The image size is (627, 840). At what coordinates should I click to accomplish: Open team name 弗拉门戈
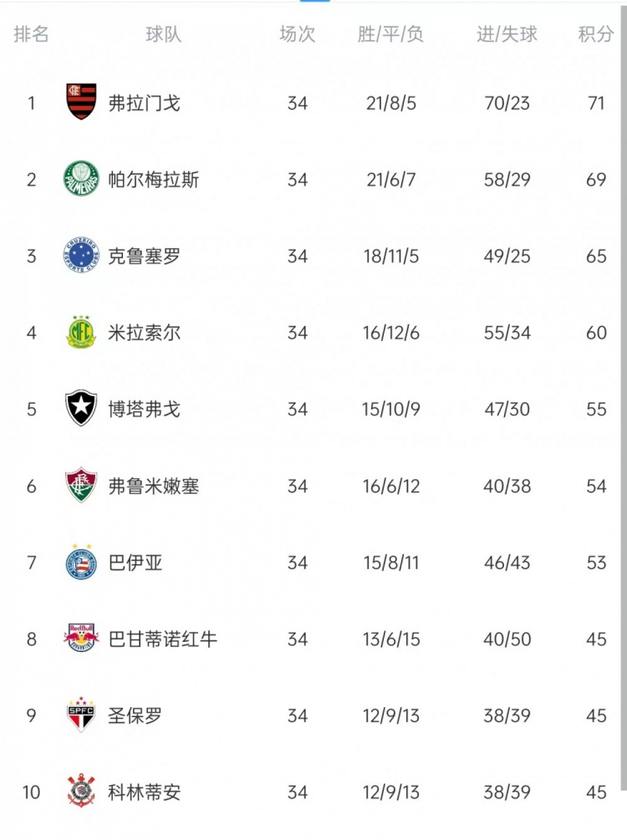click(x=144, y=104)
